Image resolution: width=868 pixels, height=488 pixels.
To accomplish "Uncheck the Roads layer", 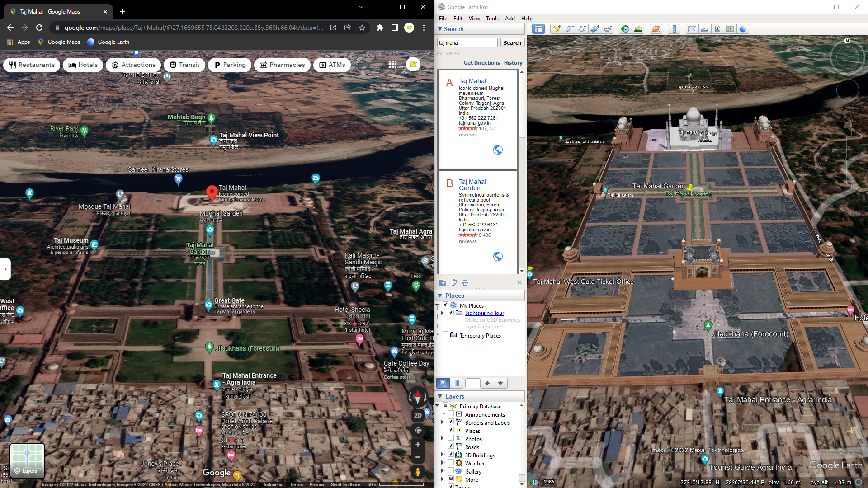I will [451, 446].
